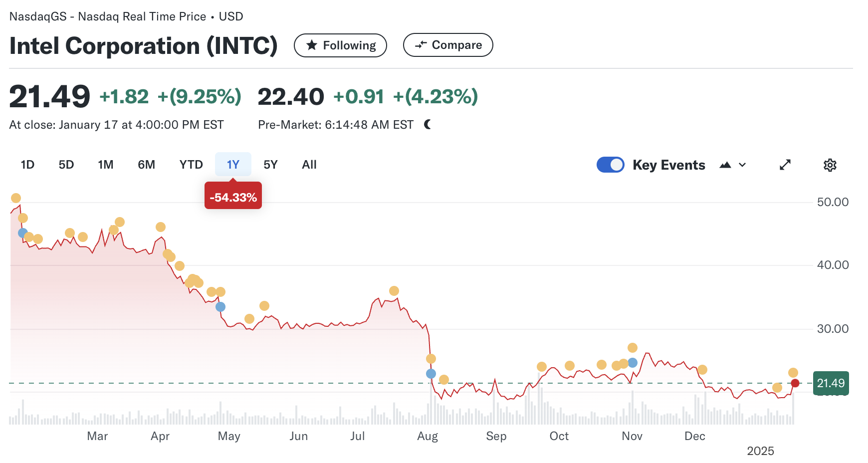Show the All time chart range
Screen dimensions: 868x463
click(x=309, y=165)
